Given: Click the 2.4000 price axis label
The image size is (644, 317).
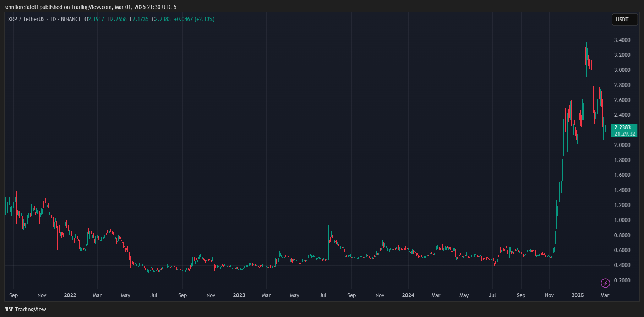Looking at the screenshot, I should tap(622, 115).
